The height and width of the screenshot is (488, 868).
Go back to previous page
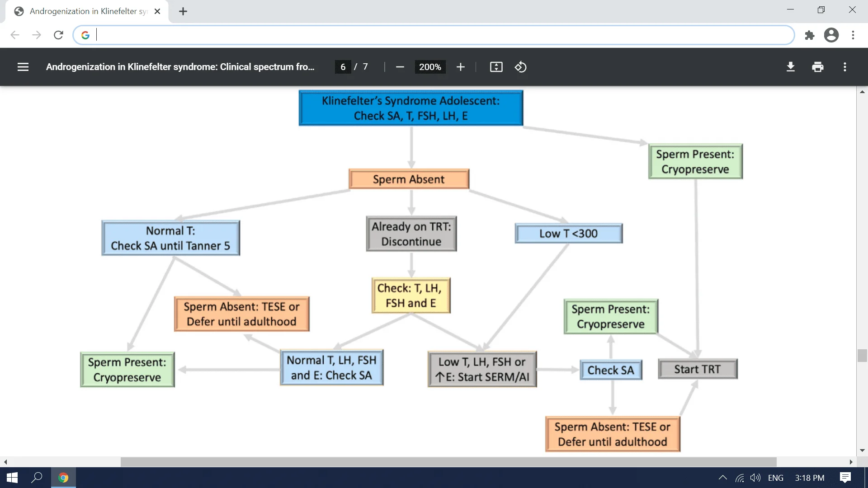pos(15,35)
